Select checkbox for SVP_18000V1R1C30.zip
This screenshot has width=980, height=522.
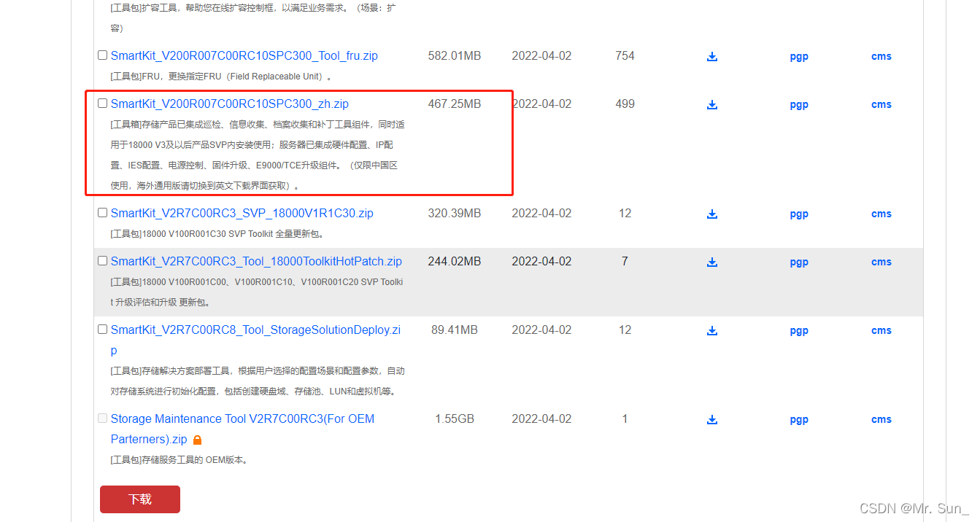[x=103, y=213]
